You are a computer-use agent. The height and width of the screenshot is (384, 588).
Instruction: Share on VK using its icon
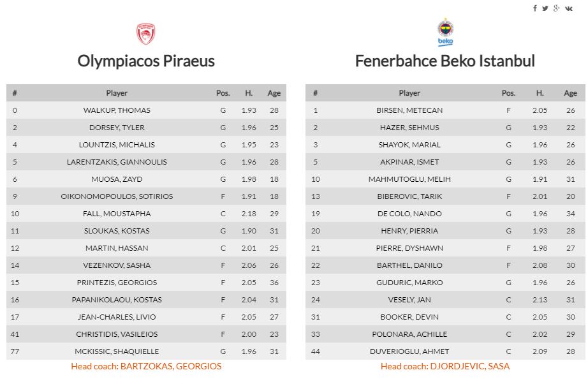coord(568,8)
